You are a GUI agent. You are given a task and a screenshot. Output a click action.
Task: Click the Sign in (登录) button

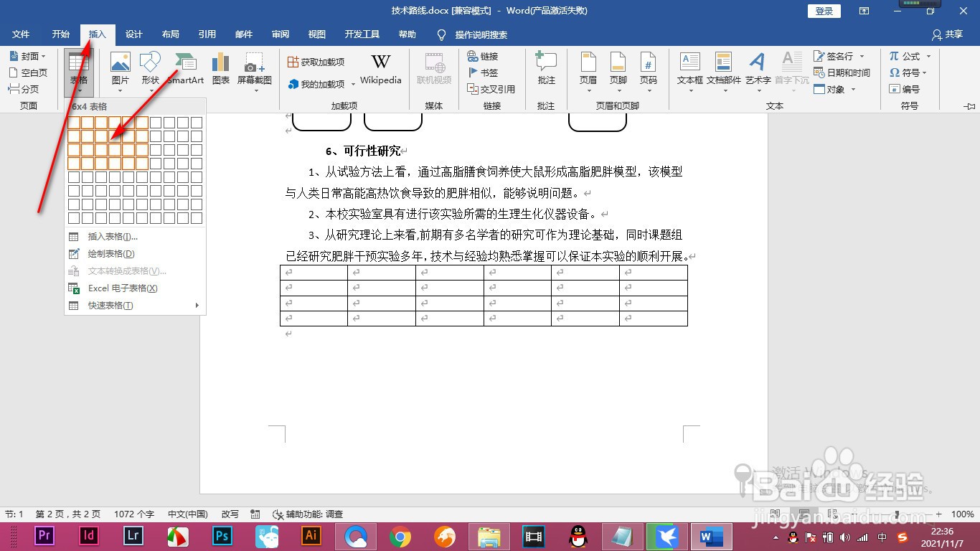click(824, 11)
